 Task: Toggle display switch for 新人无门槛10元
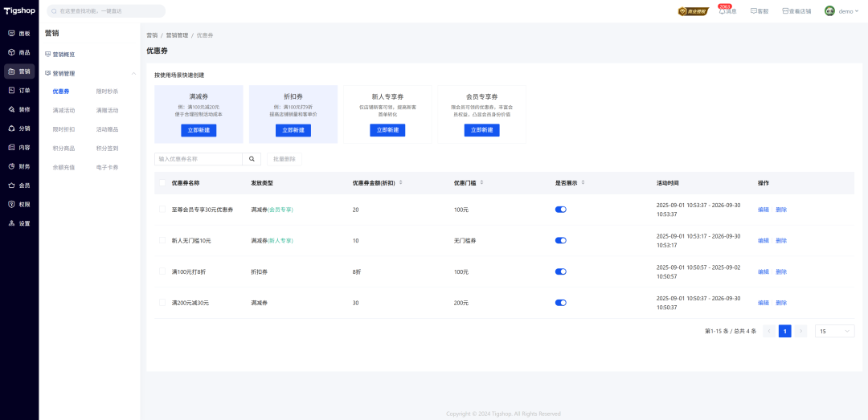[x=561, y=241]
